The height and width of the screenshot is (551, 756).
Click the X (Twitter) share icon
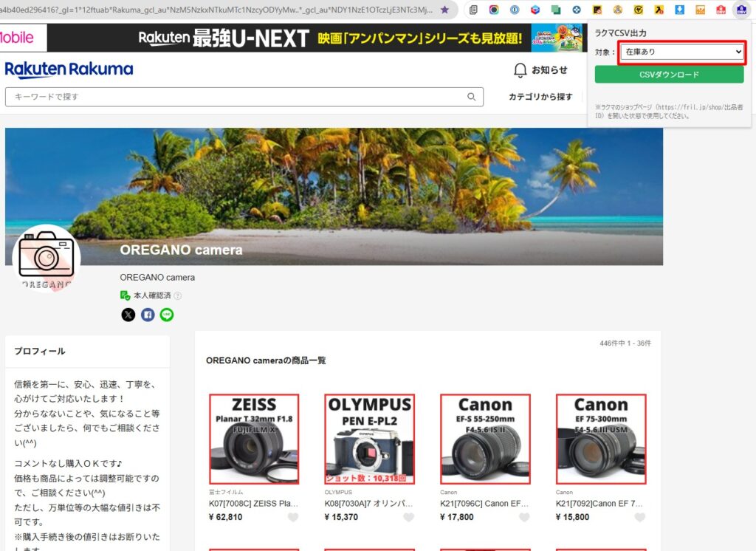coord(128,315)
